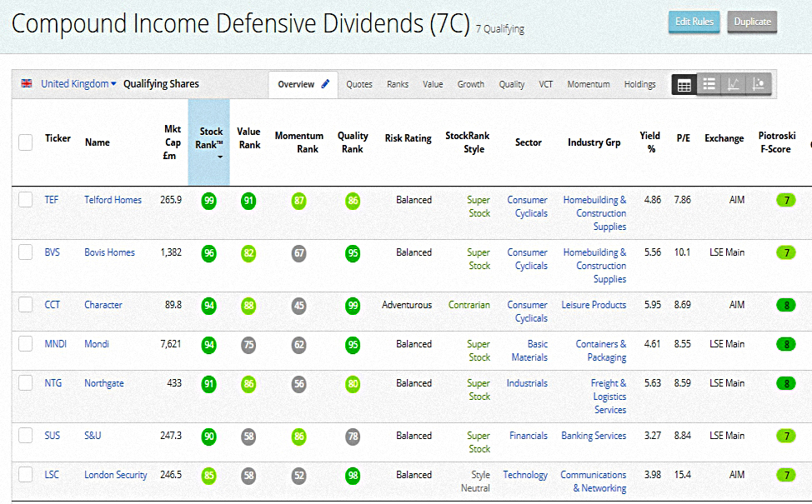812x504 pixels.
Task: Click the table grid view icon
Action: coord(684,85)
